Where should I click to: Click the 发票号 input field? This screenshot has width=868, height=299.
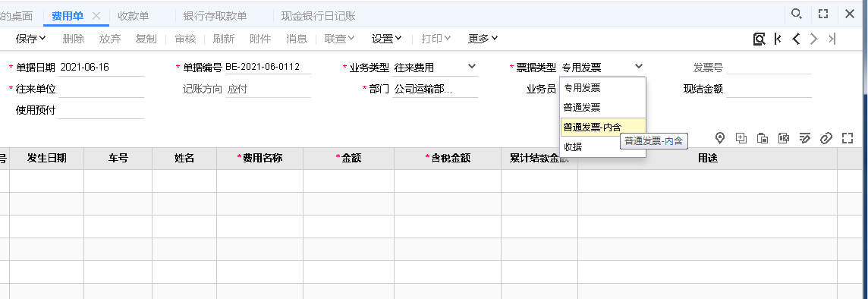pyautogui.click(x=769, y=68)
